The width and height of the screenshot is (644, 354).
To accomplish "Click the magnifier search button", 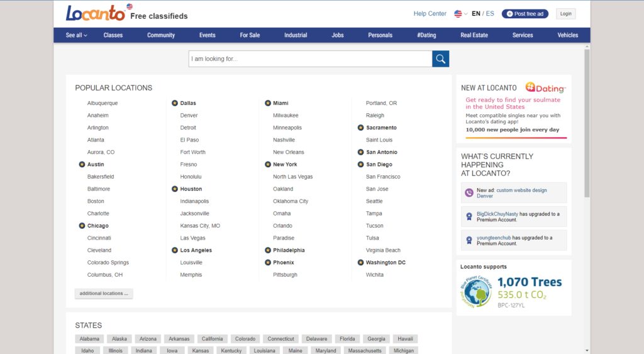I will tap(440, 58).
